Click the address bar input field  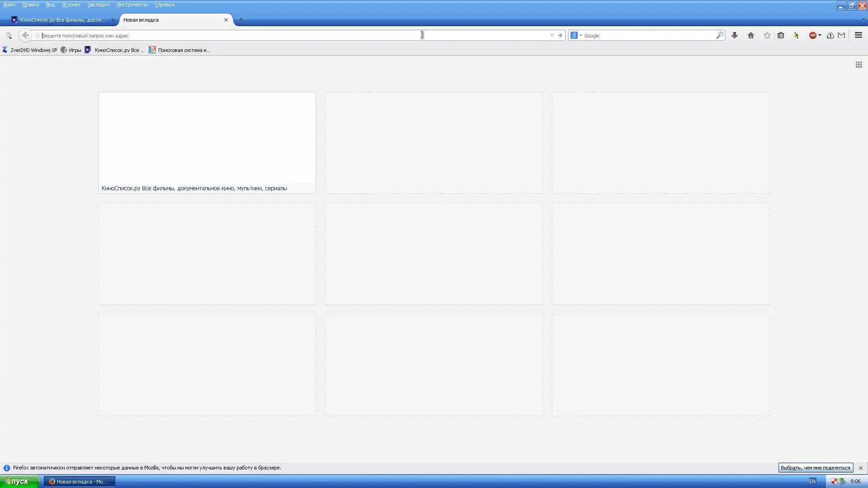coord(271,35)
